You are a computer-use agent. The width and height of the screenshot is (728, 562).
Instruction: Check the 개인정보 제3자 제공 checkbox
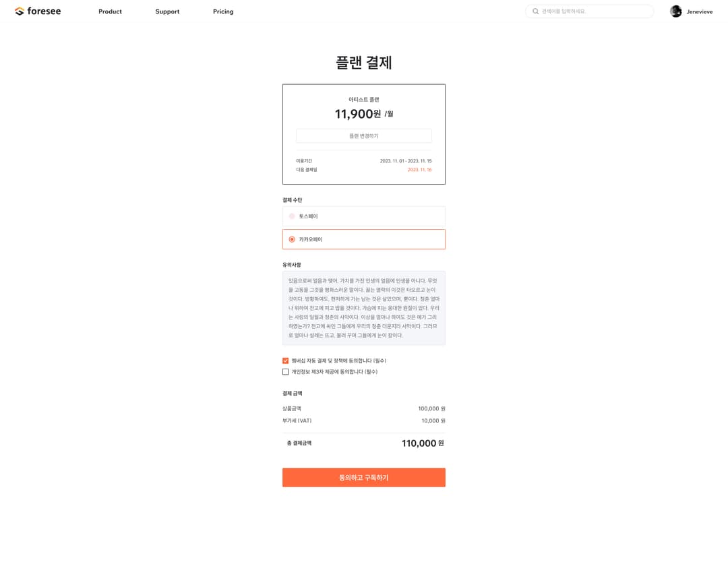pos(286,372)
